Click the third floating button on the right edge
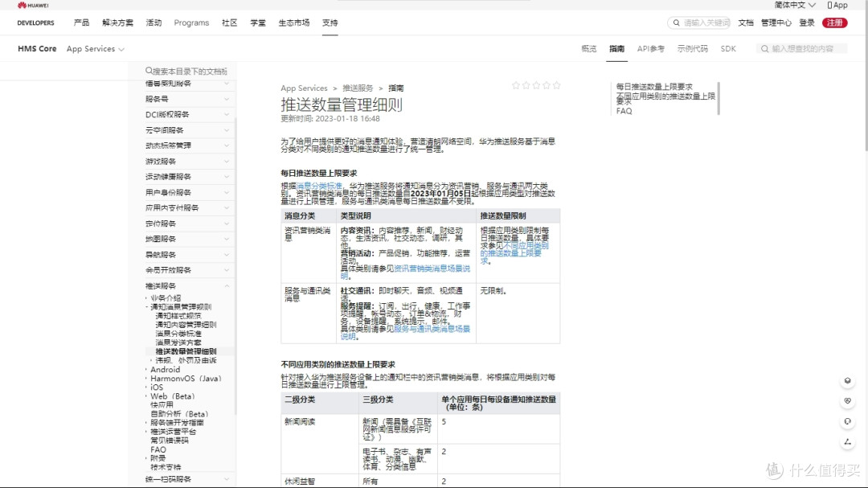This screenshot has width=868, height=488. coord(847,421)
